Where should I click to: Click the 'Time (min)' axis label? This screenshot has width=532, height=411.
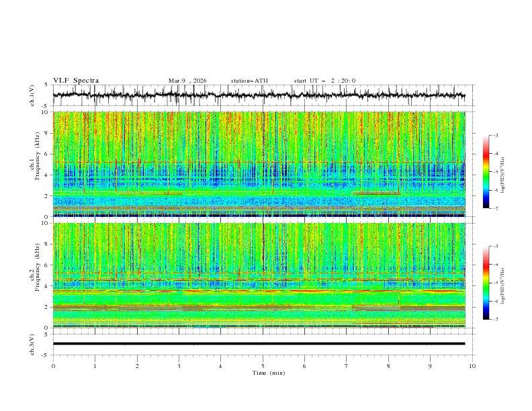pos(269,373)
